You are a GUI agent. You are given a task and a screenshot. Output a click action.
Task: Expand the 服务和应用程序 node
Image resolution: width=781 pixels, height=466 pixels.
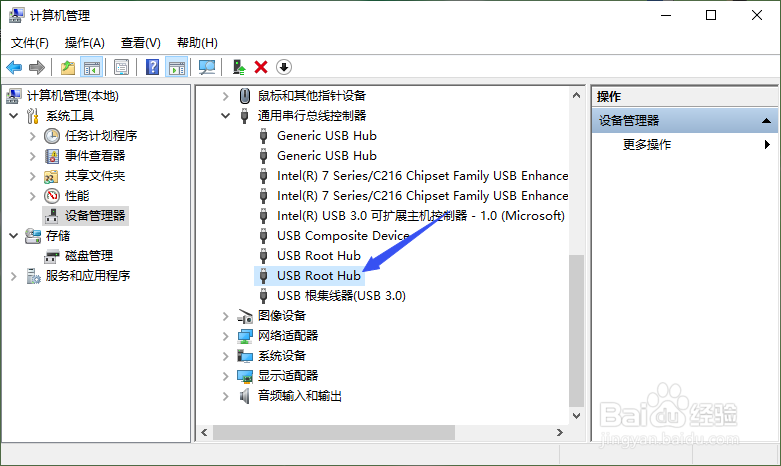point(14,275)
